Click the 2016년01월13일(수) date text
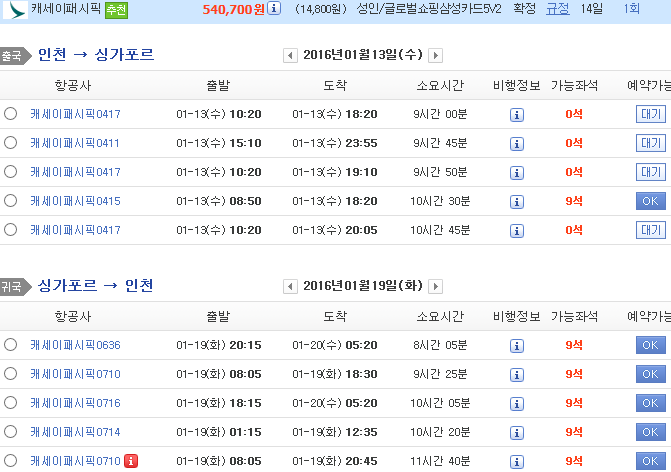The image size is (671, 472). (x=363, y=55)
